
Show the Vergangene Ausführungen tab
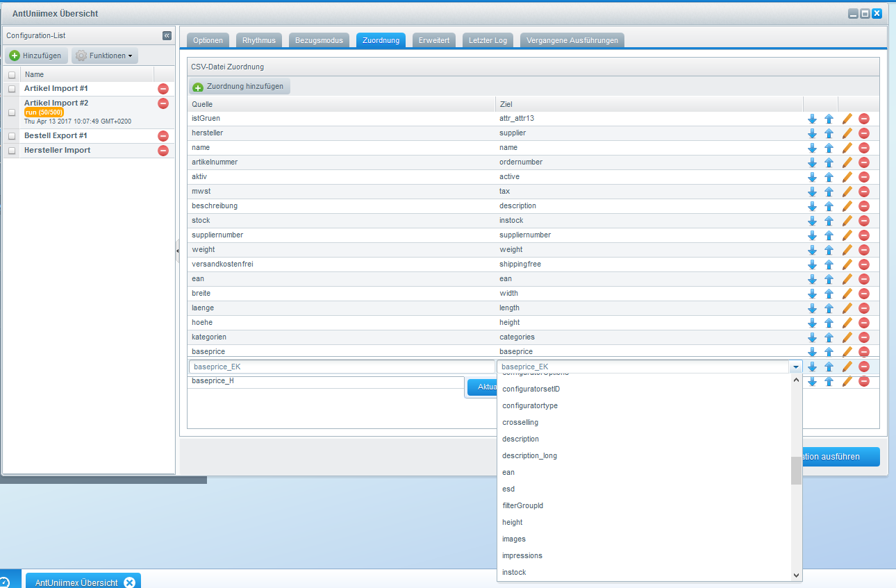click(x=572, y=40)
